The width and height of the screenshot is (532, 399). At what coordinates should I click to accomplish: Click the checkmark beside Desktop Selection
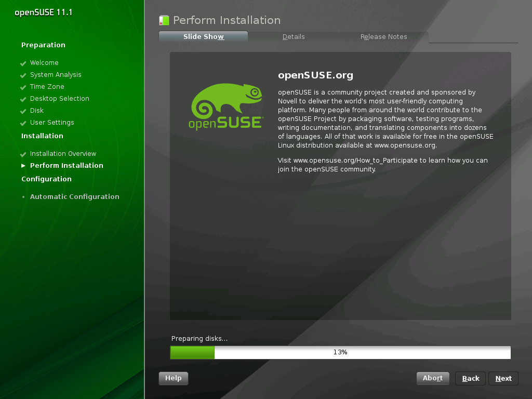coord(23,99)
